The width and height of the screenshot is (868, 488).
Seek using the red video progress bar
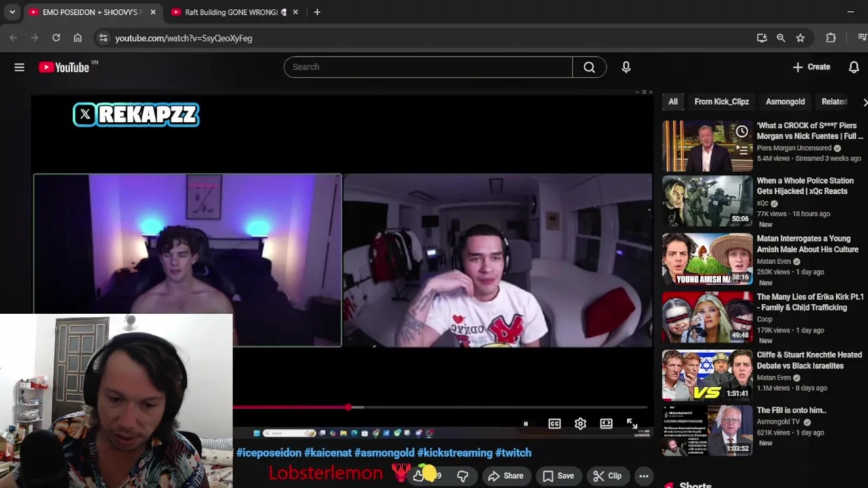[440, 407]
